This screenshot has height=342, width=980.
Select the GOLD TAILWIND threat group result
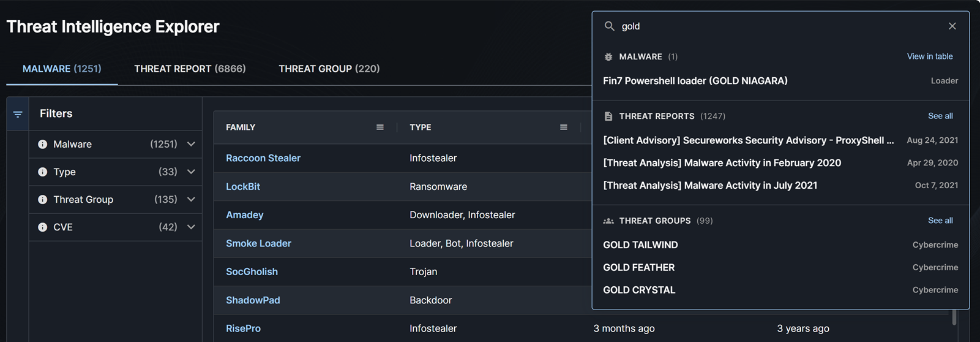[640, 245]
